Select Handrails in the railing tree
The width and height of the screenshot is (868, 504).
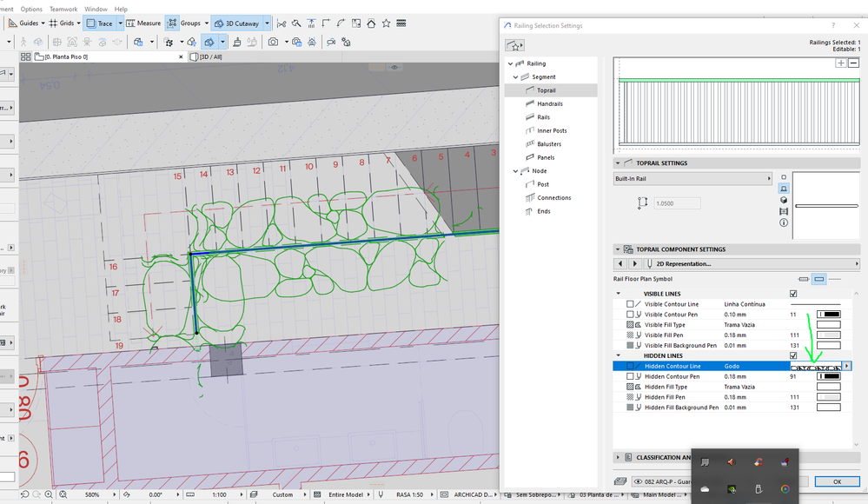[x=549, y=103]
